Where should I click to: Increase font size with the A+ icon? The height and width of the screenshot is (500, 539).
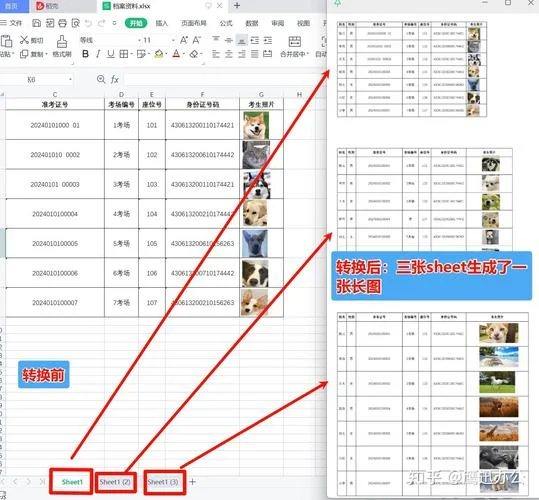pyautogui.click(x=184, y=40)
